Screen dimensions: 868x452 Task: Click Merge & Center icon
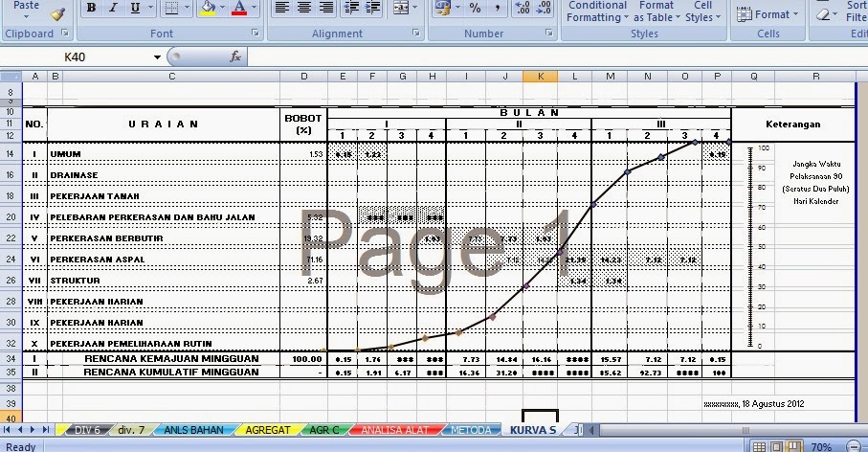400,8
